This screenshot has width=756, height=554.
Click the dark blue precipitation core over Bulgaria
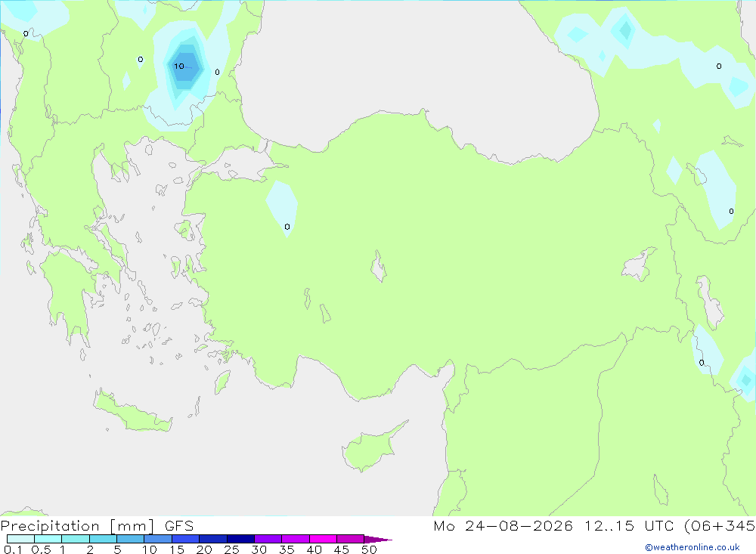(x=184, y=66)
